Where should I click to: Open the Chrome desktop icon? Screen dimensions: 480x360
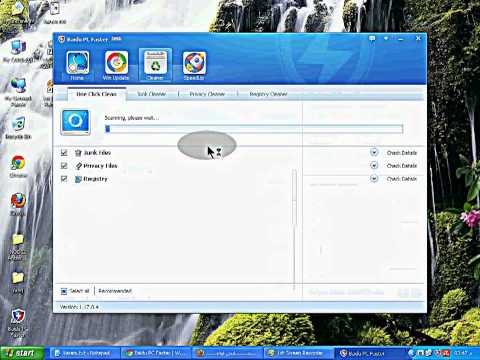coord(18,166)
